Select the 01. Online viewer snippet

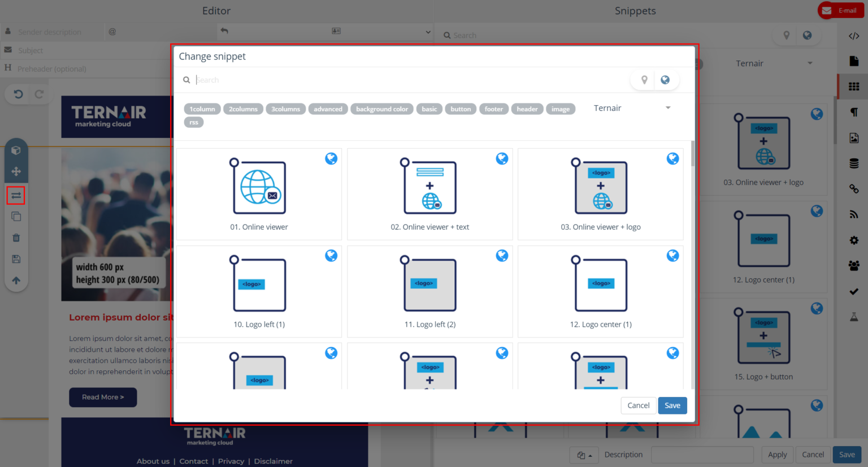point(259,194)
